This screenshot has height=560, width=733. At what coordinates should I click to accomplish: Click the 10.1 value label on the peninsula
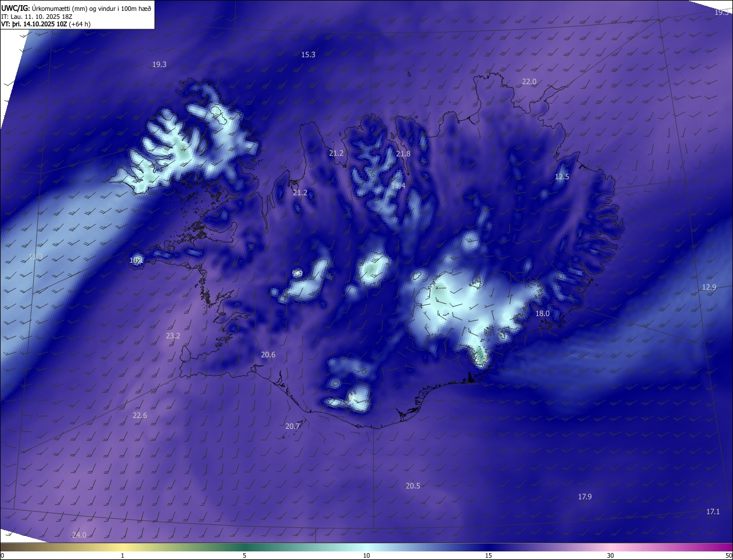tap(137, 261)
